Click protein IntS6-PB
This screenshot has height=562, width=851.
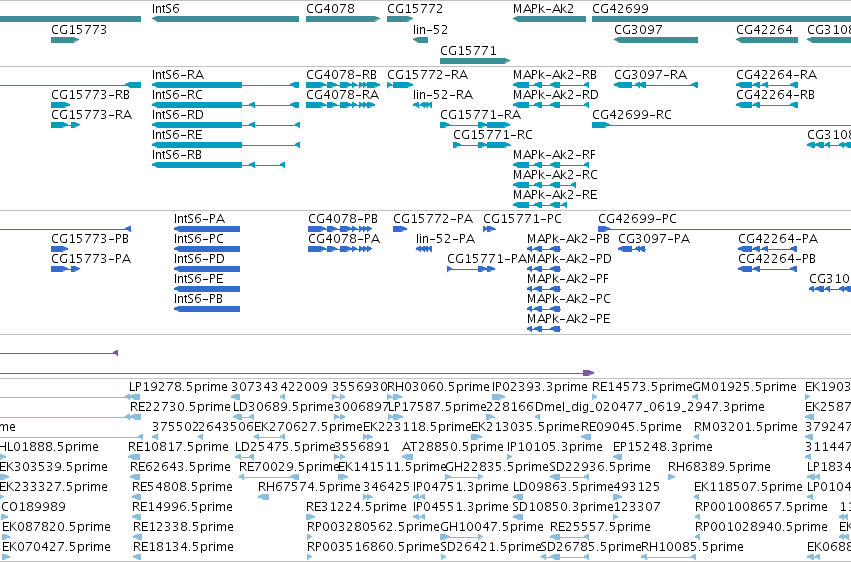207,309
